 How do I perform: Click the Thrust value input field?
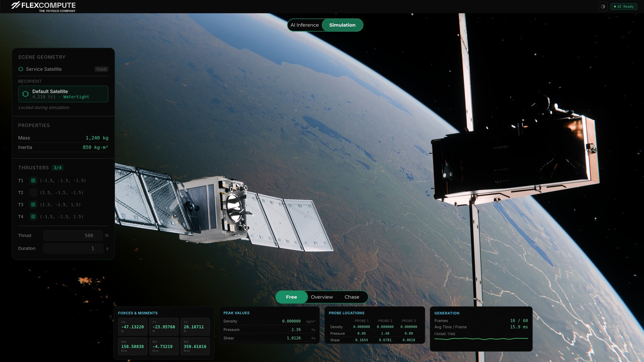click(73, 236)
